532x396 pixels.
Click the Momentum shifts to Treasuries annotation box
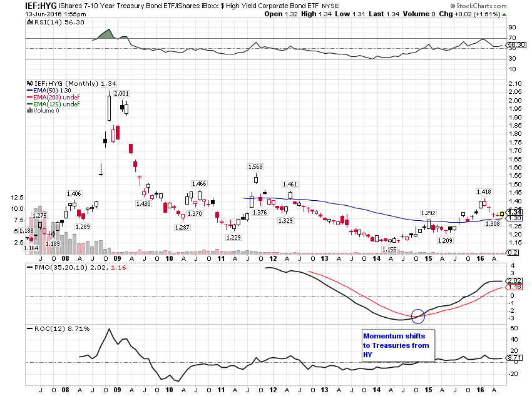[398, 345]
